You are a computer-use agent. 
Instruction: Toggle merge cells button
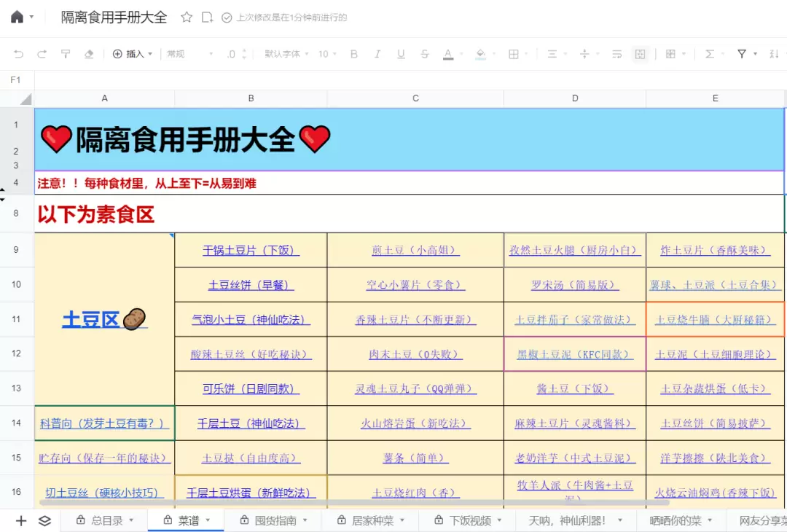pyautogui.click(x=640, y=54)
